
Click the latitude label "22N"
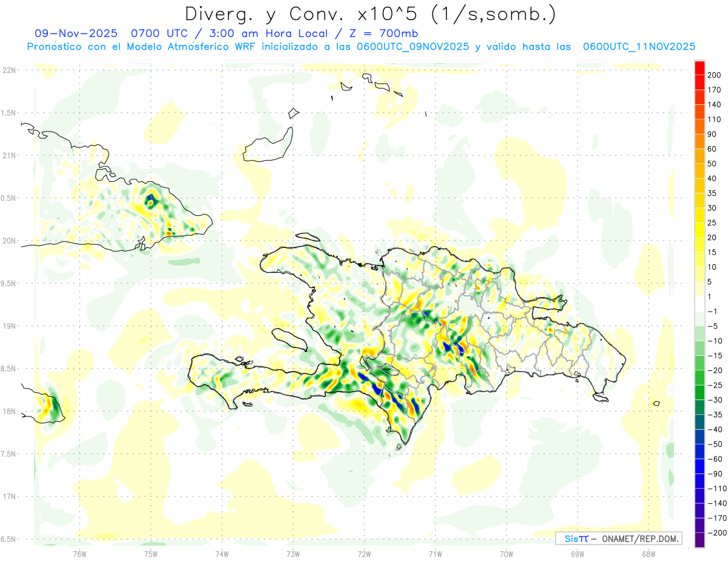click(8, 70)
